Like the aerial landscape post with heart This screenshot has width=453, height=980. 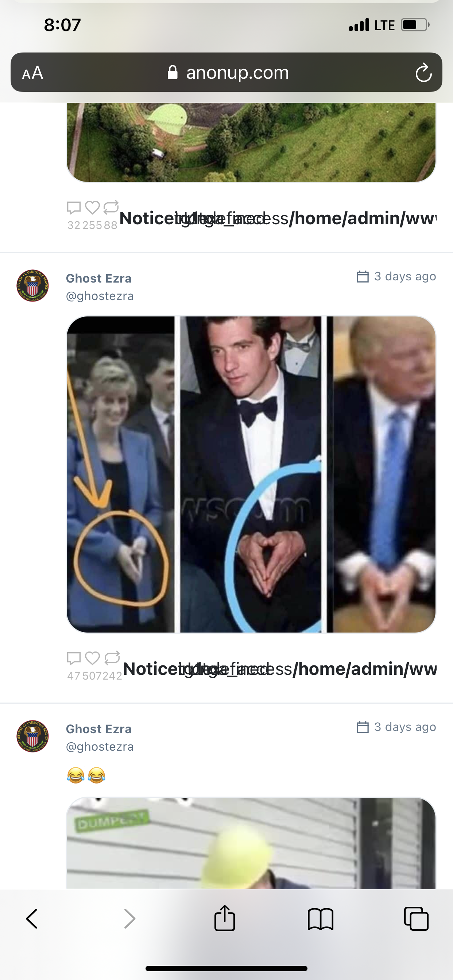[x=93, y=207]
